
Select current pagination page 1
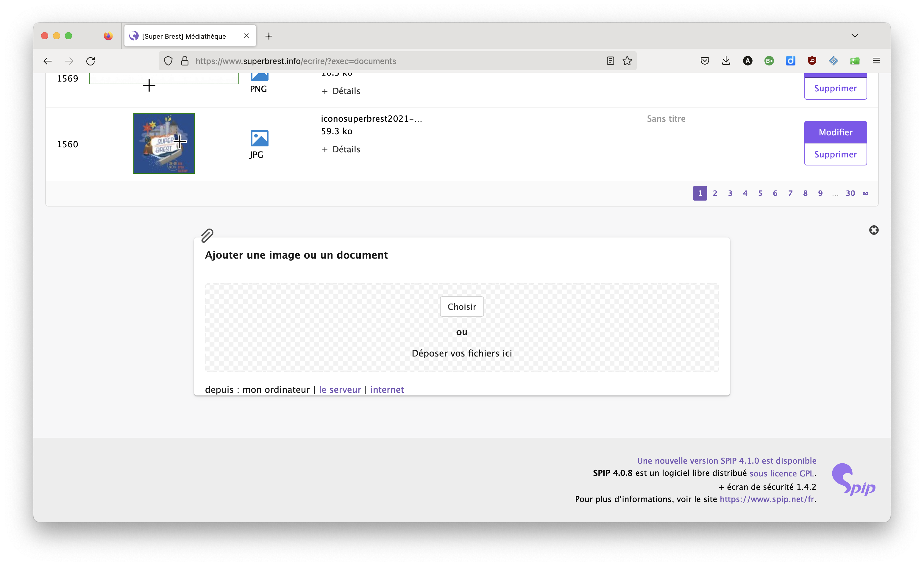click(700, 193)
